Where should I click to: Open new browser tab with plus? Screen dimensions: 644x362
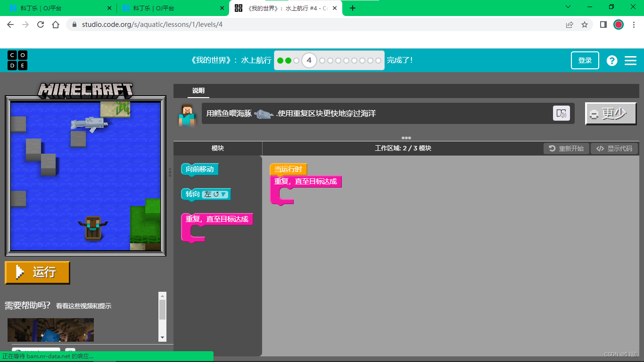click(x=353, y=8)
